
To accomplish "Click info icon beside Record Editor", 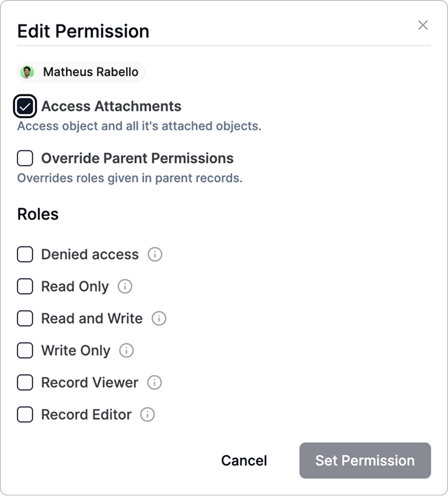I will (x=147, y=415).
